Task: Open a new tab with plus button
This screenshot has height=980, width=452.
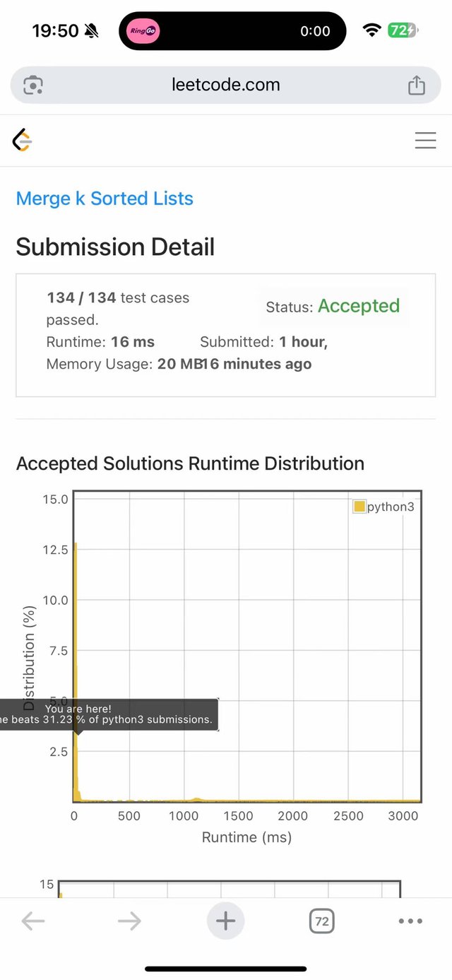Action: (x=225, y=921)
